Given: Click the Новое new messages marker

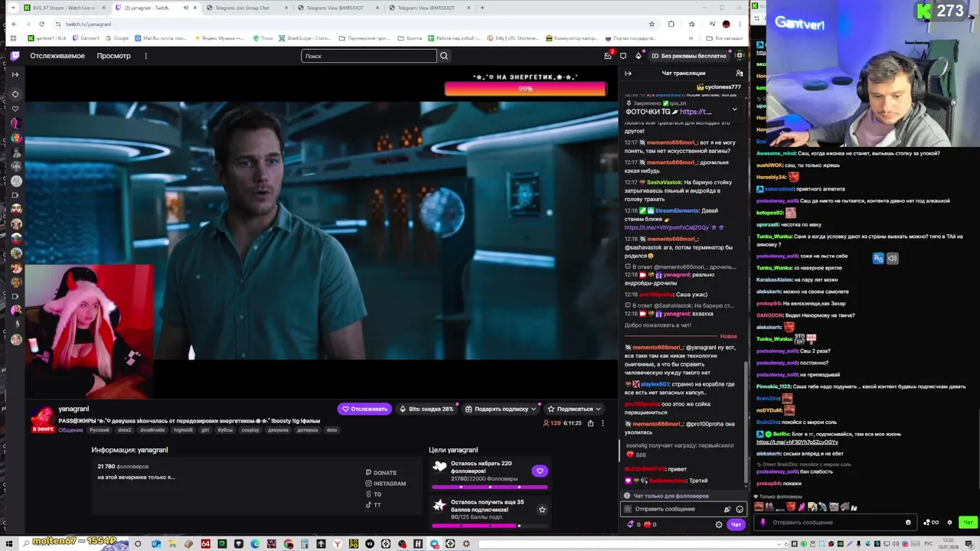Looking at the screenshot, I should coord(728,337).
